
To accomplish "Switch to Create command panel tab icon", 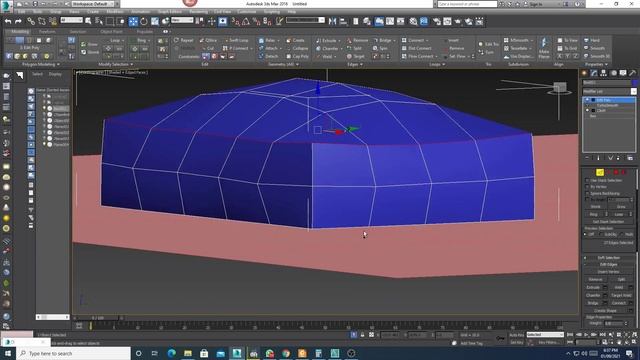I will [584, 73].
